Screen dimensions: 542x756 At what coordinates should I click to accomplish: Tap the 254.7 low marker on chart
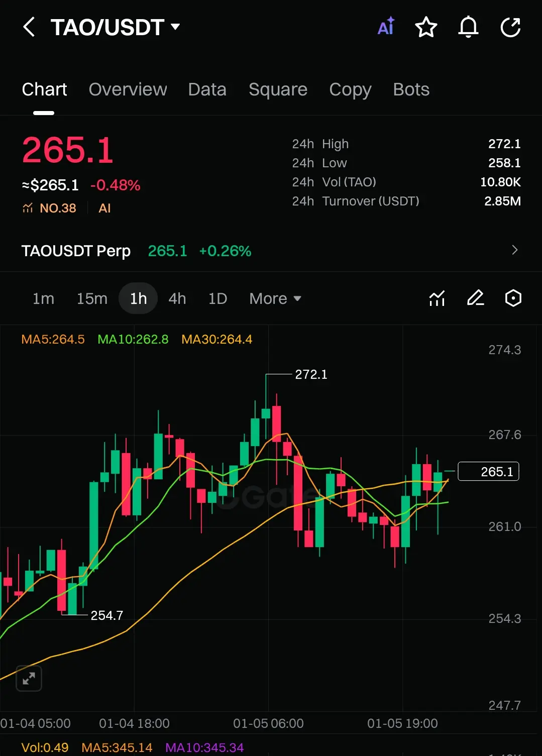coord(106,615)
